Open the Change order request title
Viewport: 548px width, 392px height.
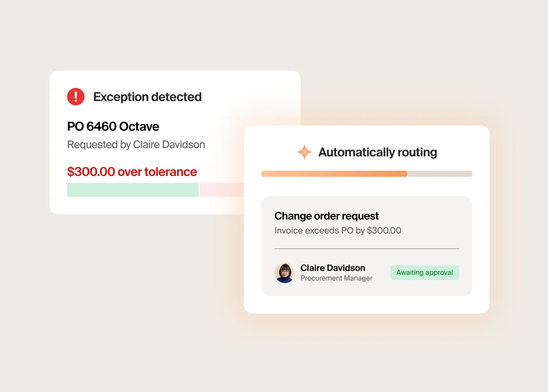[x=326, y=216]
